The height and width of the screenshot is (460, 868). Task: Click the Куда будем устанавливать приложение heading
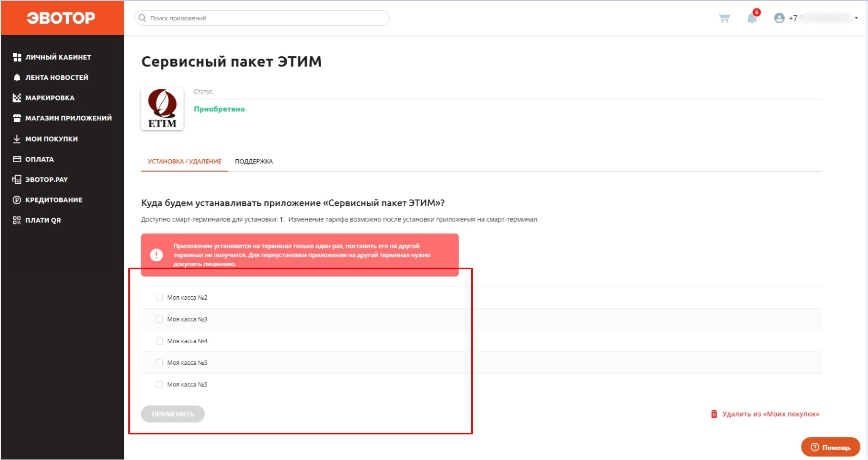coord(293,203)
